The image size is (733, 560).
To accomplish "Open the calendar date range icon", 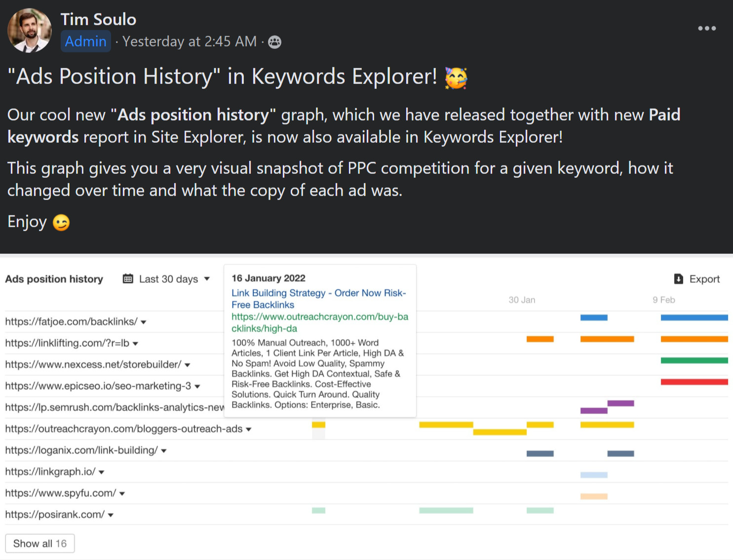I will click(128, 279).
